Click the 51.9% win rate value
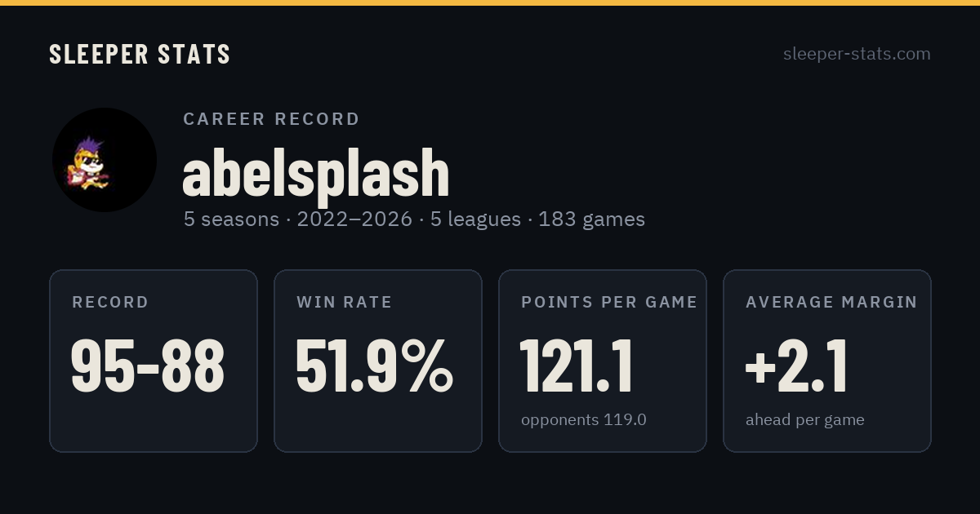This screenshot has height=514, width=980. tap(374, 366)
